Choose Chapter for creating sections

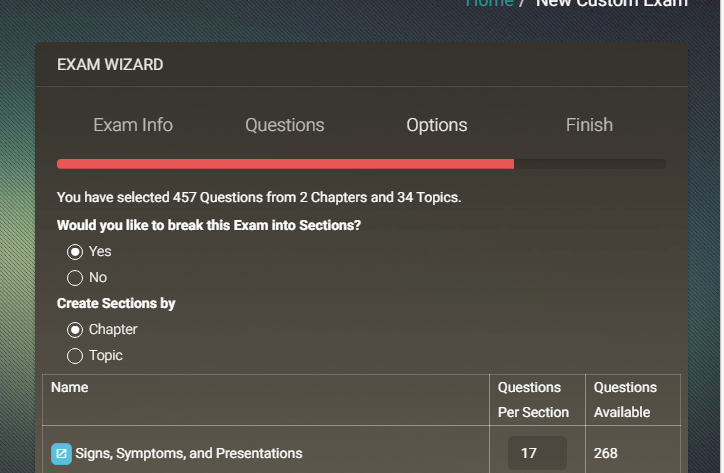point(75,330)
